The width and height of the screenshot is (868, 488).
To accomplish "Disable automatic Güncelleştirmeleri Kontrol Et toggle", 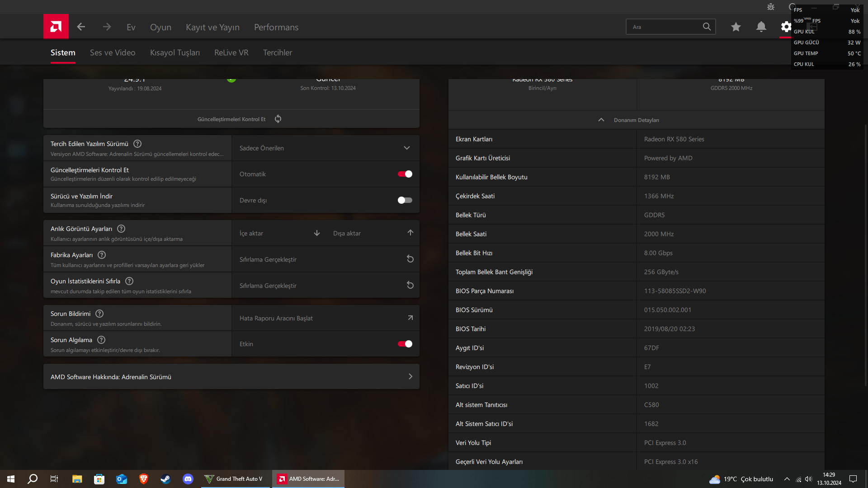I will pos(405,174).
